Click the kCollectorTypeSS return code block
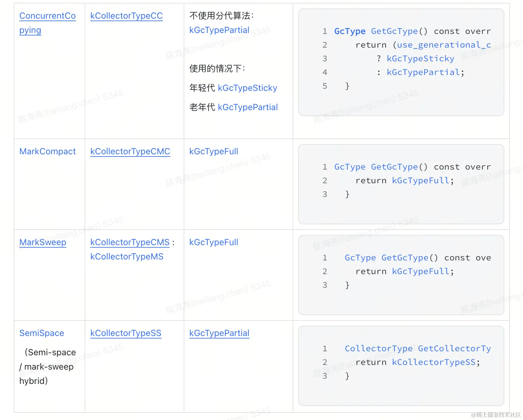 [x=401, y=366]
